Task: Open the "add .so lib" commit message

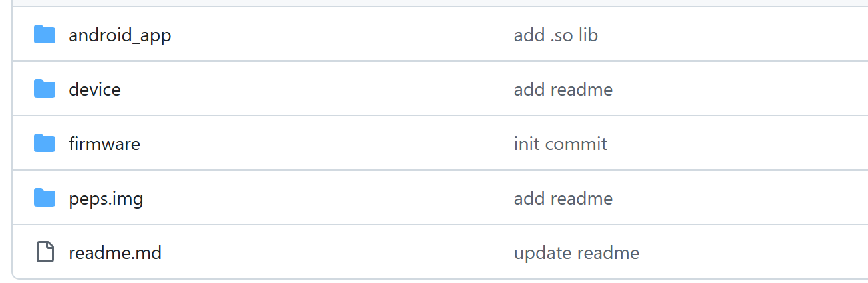Action: [555, 35]
